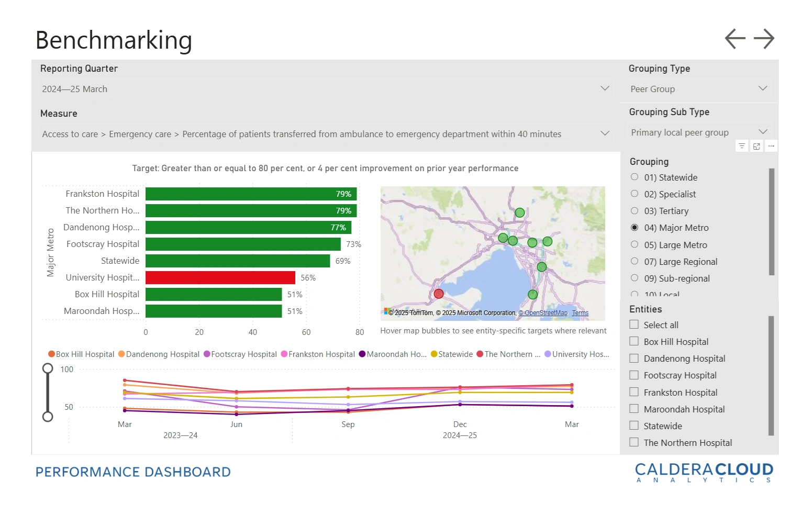Enable the Dandenong Hospital entity checkbox
Image resolution: width=812 pixels, height=515 pixels.
(x=634, y=358)
